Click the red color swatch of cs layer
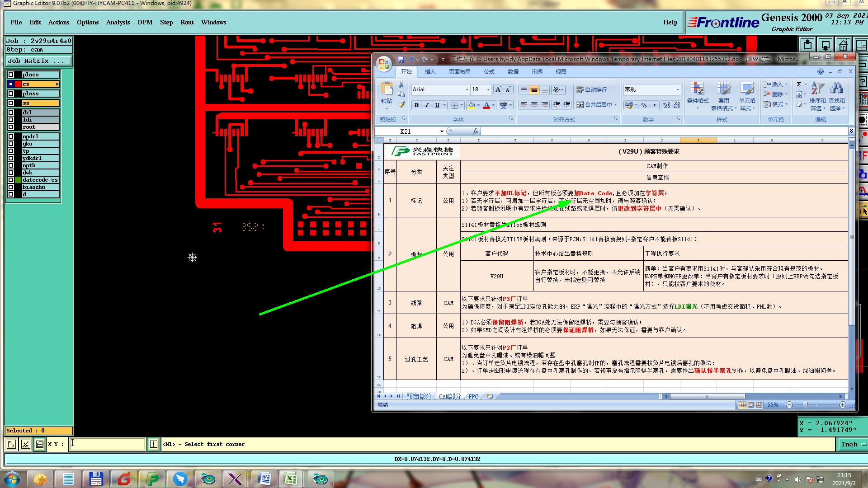Screen dimensions: 868x488 coord(18,84)
